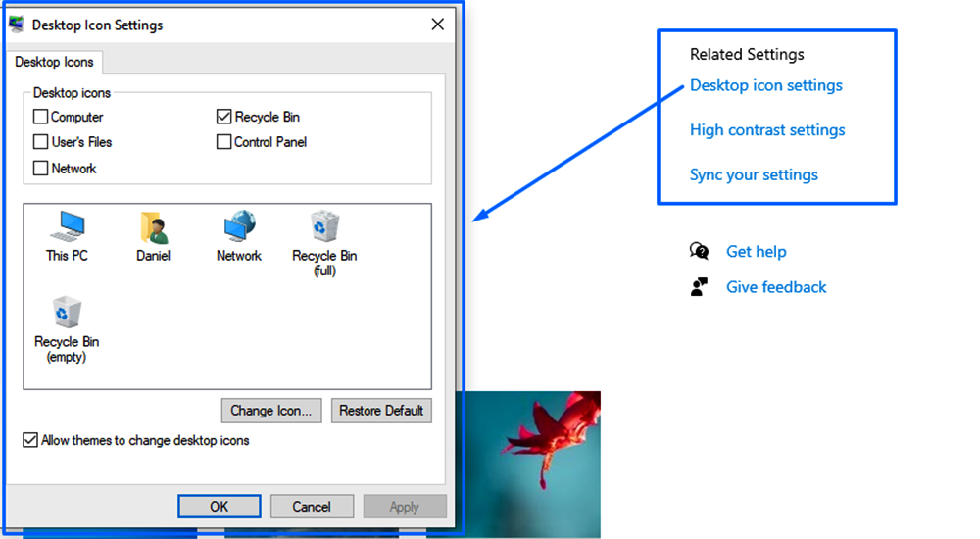Click the Desktop icons group label

72,92
